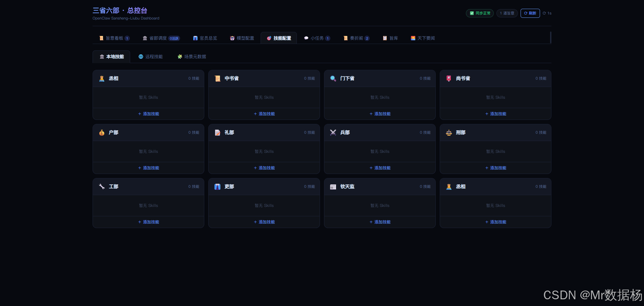Add a skill to 工部

(x=148, y=222)
